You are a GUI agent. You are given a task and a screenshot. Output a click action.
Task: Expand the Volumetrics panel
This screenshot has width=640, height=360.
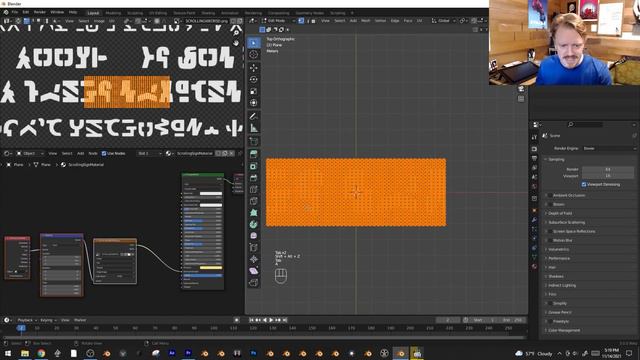(558, 249)
